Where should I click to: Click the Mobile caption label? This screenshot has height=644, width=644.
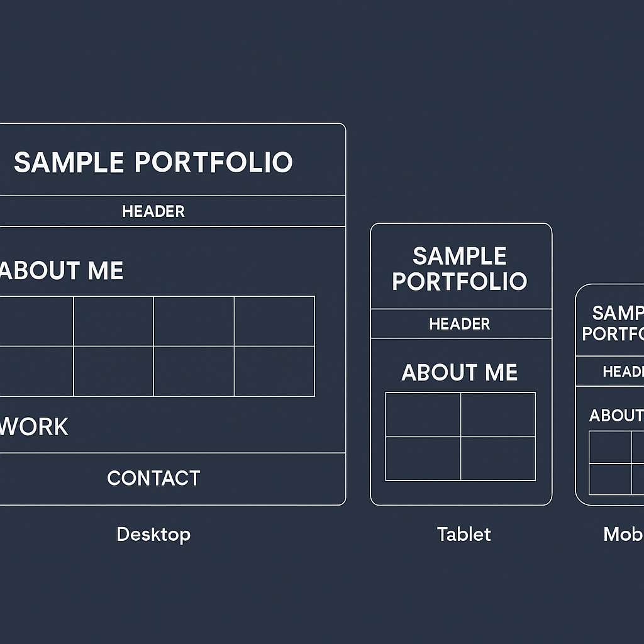coord(623,535)
